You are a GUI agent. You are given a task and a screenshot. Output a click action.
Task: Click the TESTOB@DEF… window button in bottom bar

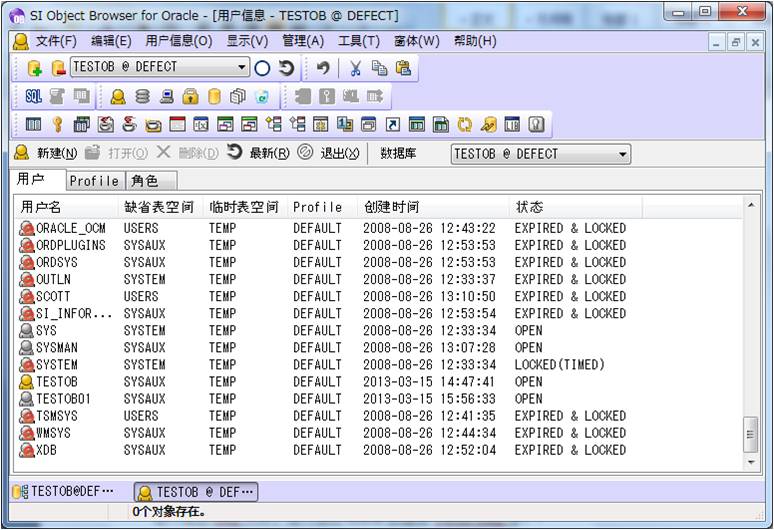pos(63,492)
